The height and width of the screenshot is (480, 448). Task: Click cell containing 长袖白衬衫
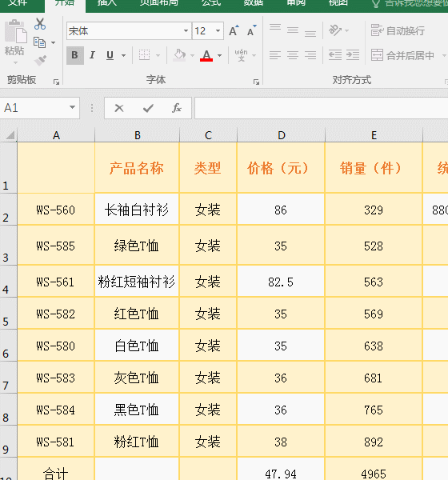137,210
